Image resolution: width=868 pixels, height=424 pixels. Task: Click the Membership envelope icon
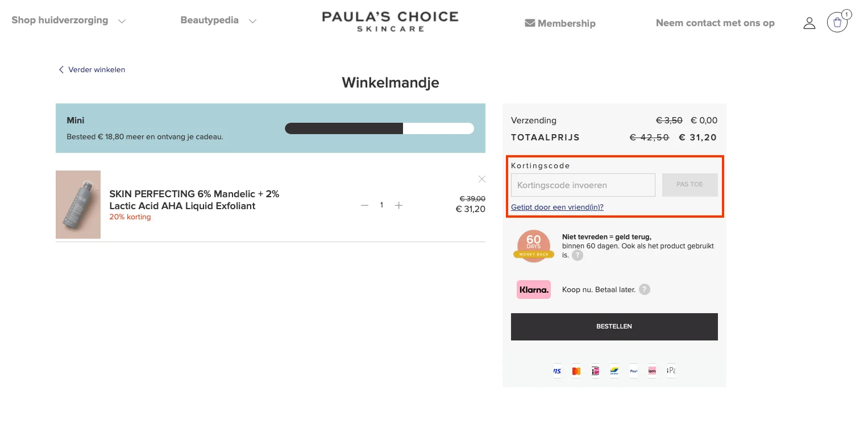click(x=529, y=23)
